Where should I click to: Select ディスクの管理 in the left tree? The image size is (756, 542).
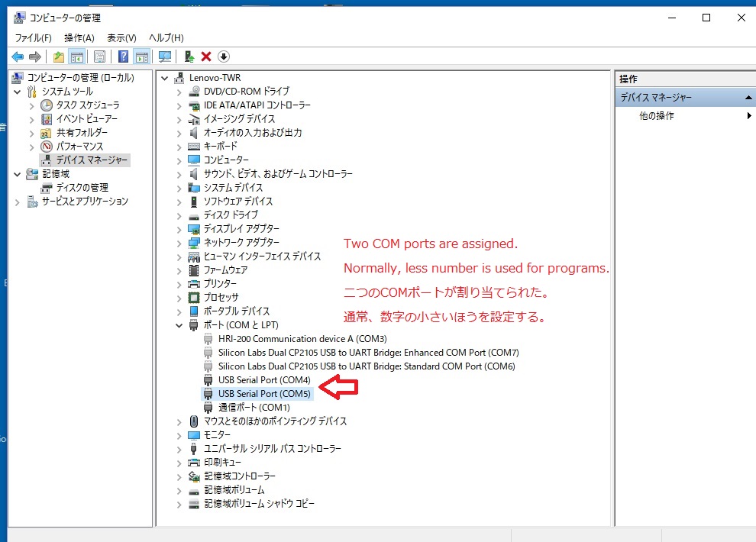pyautogui.click(x=82, y=188)
